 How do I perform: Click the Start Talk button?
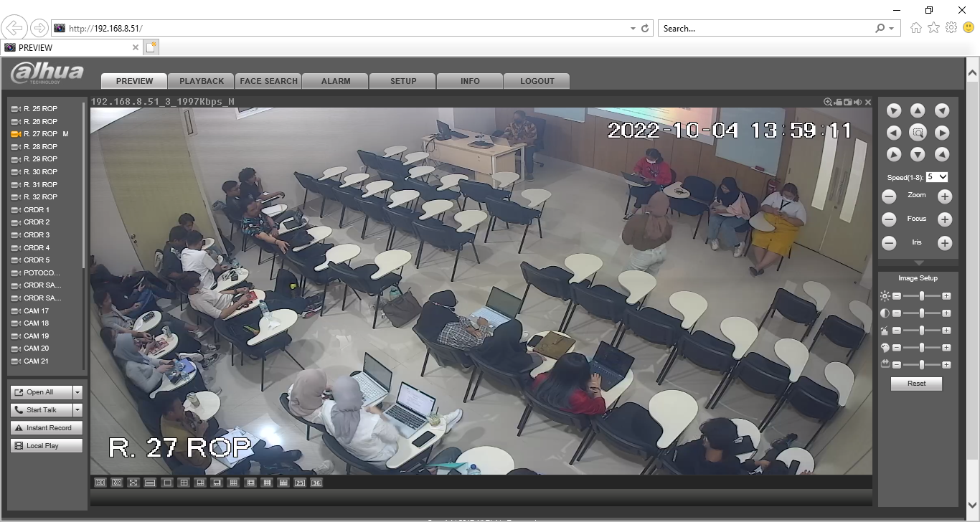pos(42,410)
